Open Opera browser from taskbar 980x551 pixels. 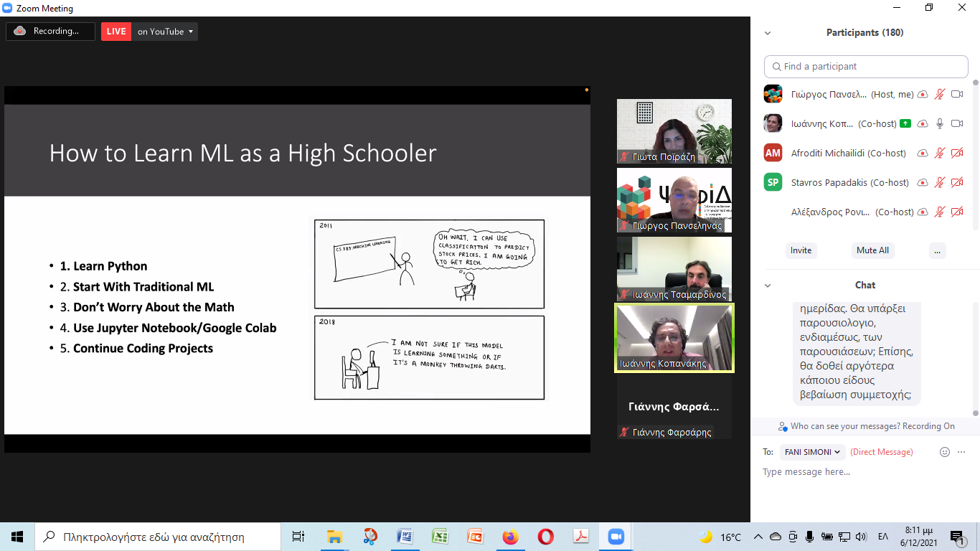tap(545, 537)
